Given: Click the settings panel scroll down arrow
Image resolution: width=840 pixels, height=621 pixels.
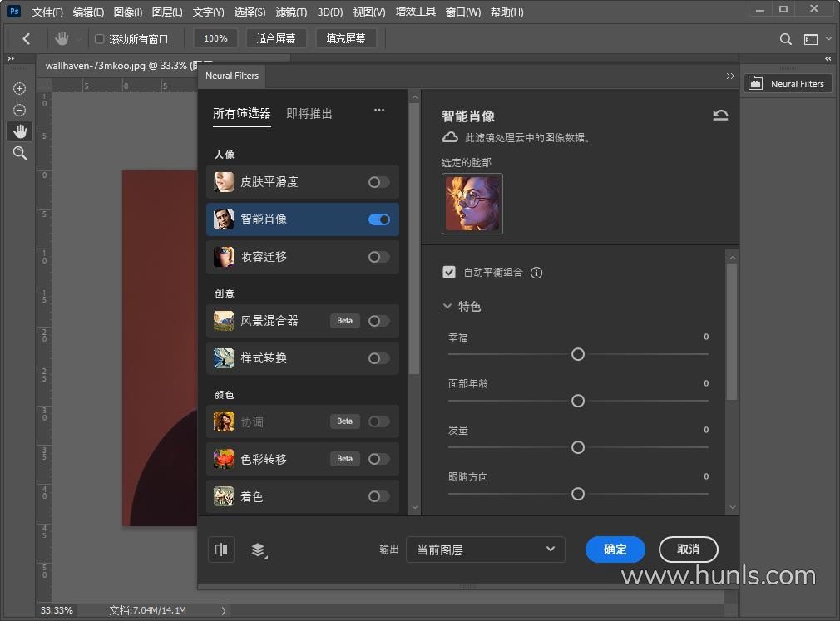Looking at the screenshot, I should click(x=732, y=507).
